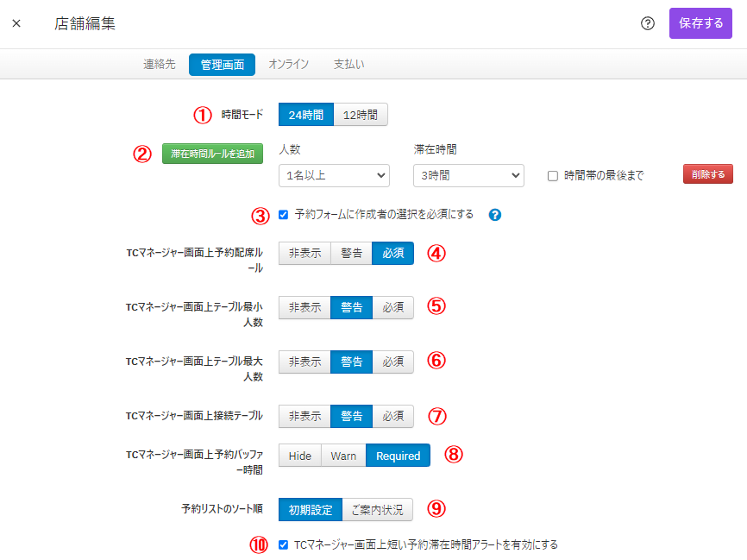Click the red 削除する button
Screen dimensions: 747x560
tap(708, 174)
